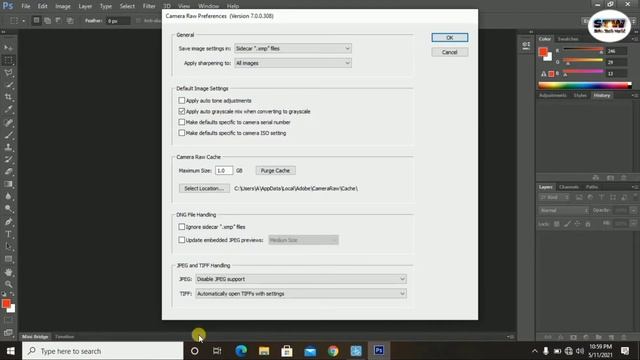Select the Clone Stamp tool
Viewport: 640px width, 360px height.
coord(8,147)
